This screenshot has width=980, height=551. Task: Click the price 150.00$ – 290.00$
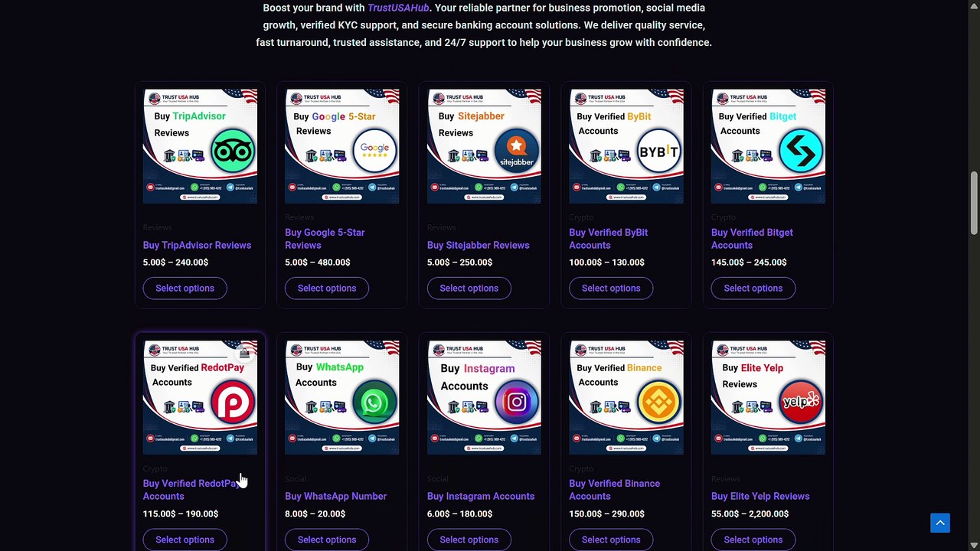click(607, 514)
